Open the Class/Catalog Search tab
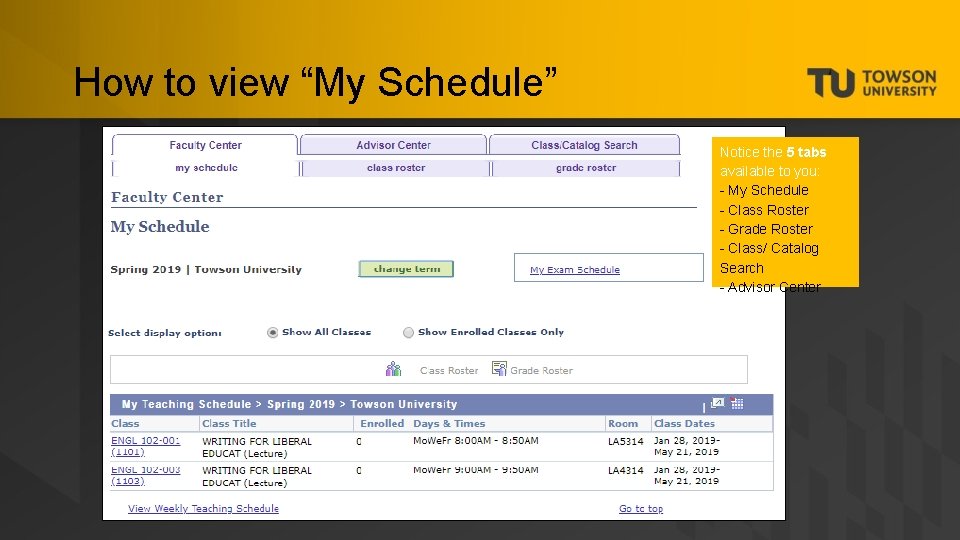Screen dimensions: 960x540 (584, 145)
